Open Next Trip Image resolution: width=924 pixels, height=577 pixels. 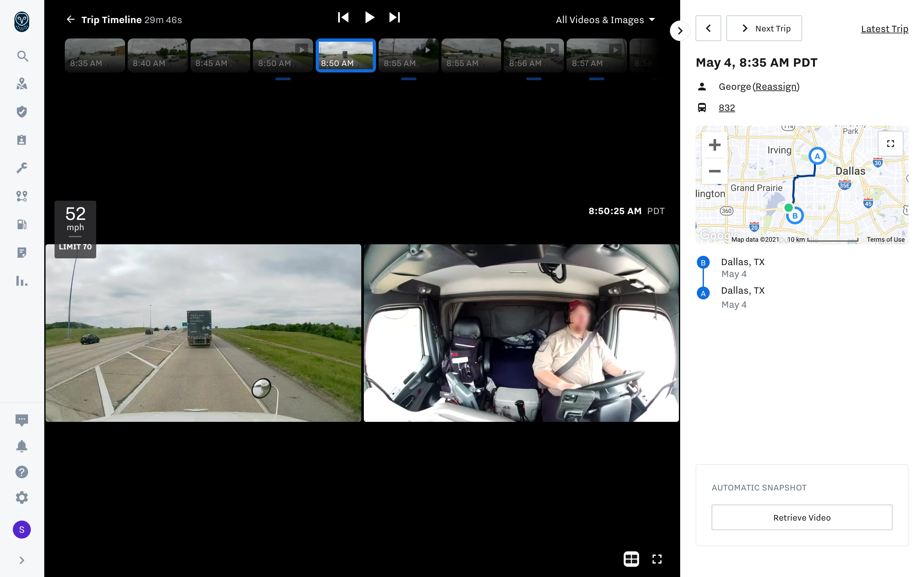(764, 28)
